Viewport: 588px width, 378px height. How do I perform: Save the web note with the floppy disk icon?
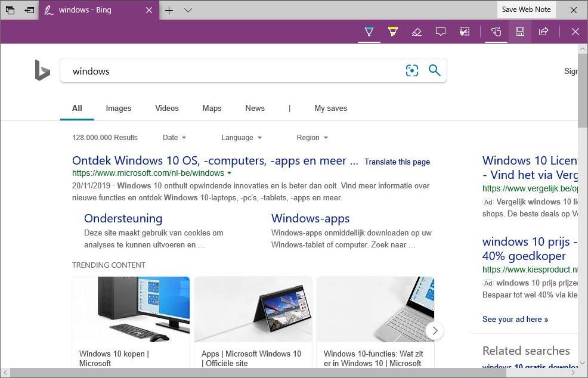pyautogui.click(x=520, y=32)
